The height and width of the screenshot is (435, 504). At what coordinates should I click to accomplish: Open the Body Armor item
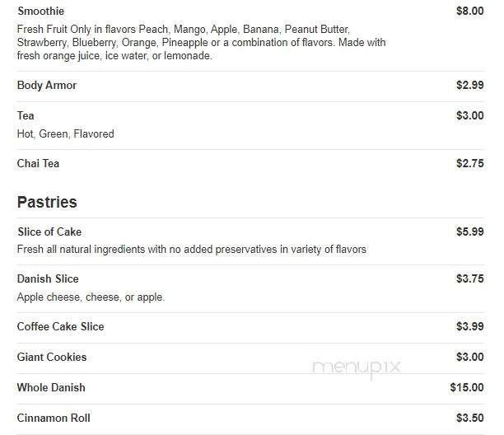[x=47, y=85]
